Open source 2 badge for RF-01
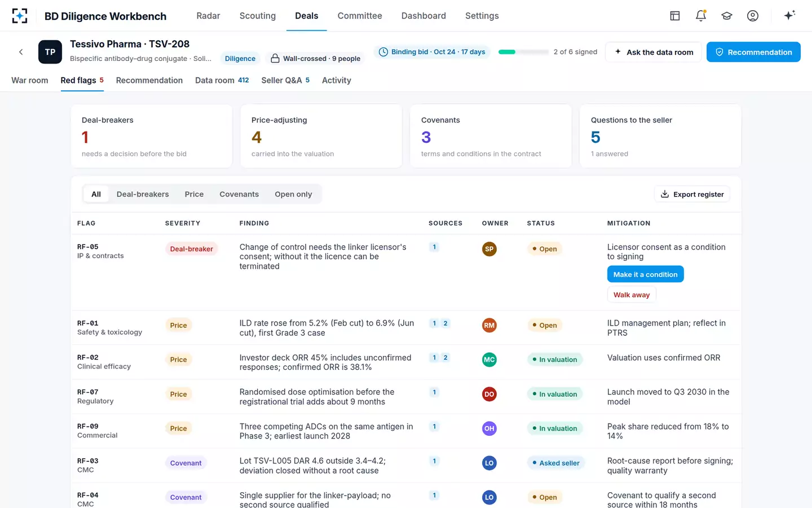 click(445, 323)
